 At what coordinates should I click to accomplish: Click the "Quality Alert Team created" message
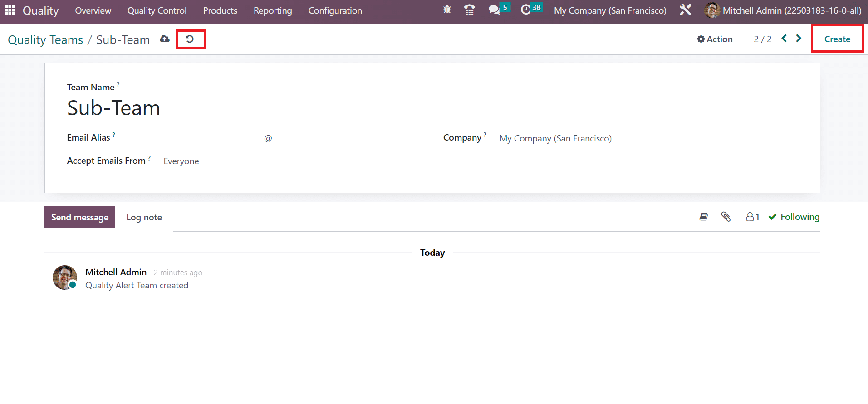(137, 285)
